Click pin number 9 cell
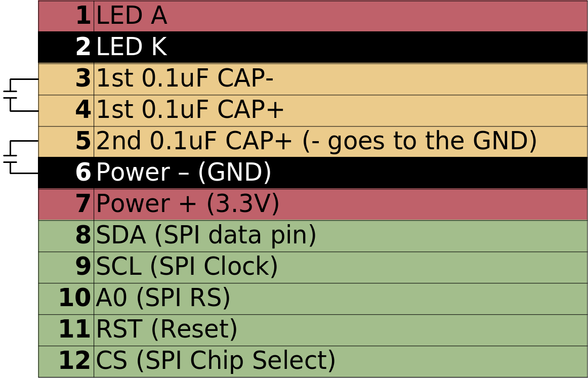 (x=82, y=267)
